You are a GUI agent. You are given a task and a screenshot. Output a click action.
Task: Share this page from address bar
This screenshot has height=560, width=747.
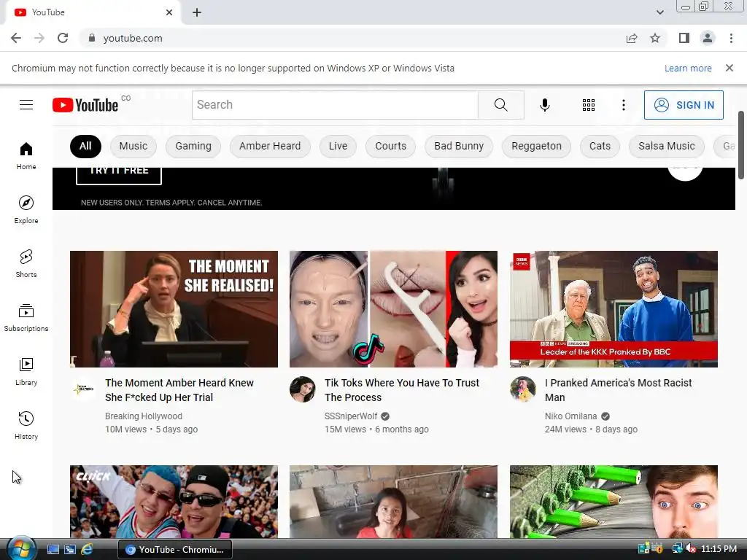click(632, 38)
